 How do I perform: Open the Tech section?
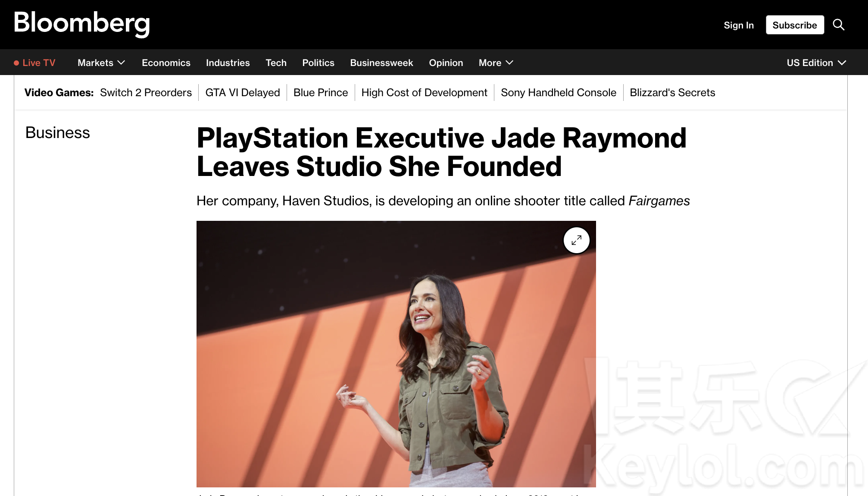point(276,63)
